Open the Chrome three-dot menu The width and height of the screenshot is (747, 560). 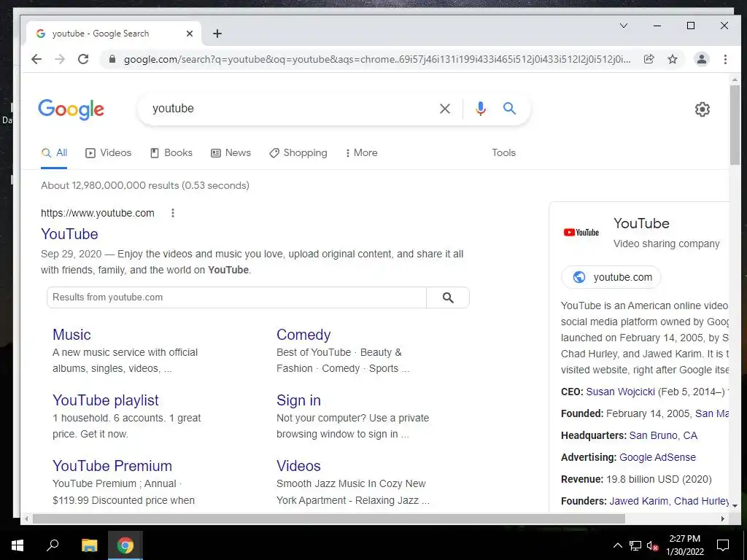tap(725, 59)
